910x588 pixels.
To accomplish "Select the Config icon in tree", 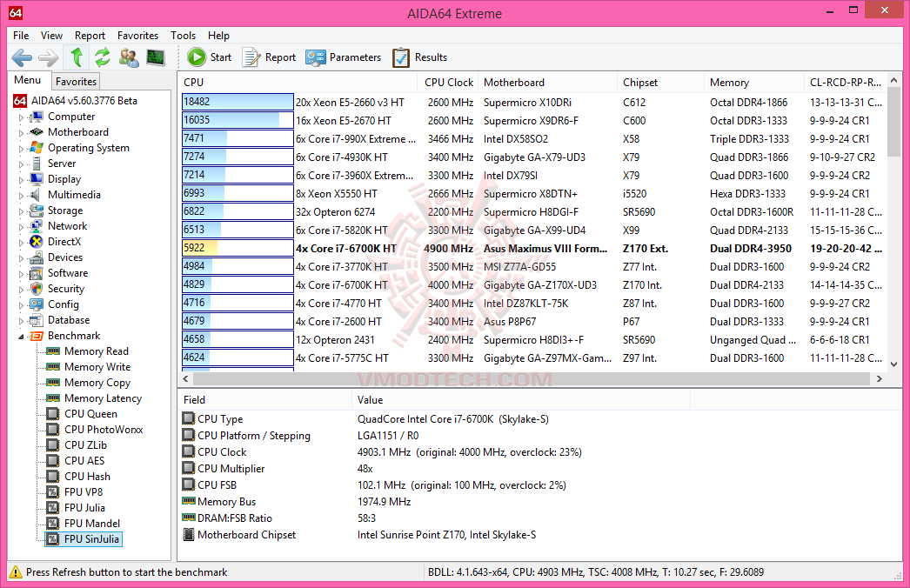I will [x=37, y=304].
